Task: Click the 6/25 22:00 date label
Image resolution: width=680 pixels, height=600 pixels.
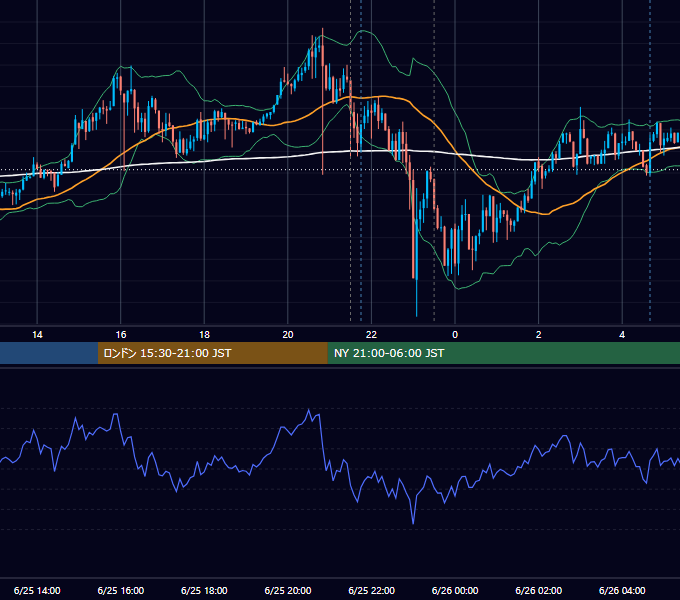Action: [x=372, y=590]
